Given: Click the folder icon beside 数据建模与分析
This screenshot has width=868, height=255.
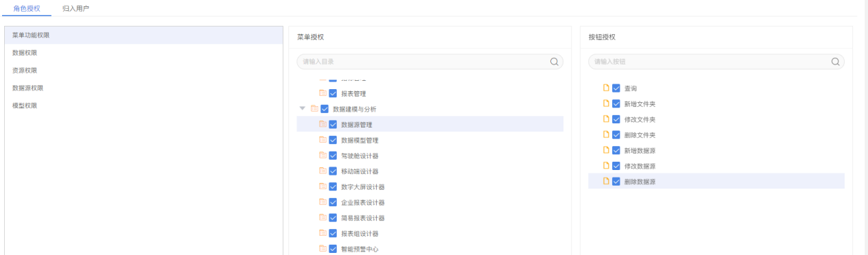Looking at the screenshot, I should tap(314, 108).
